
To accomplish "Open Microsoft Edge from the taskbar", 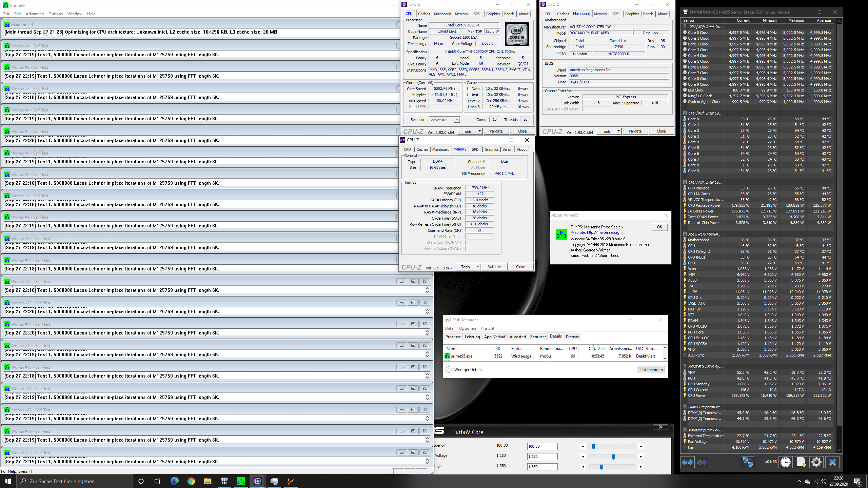I will click(175, 481).
